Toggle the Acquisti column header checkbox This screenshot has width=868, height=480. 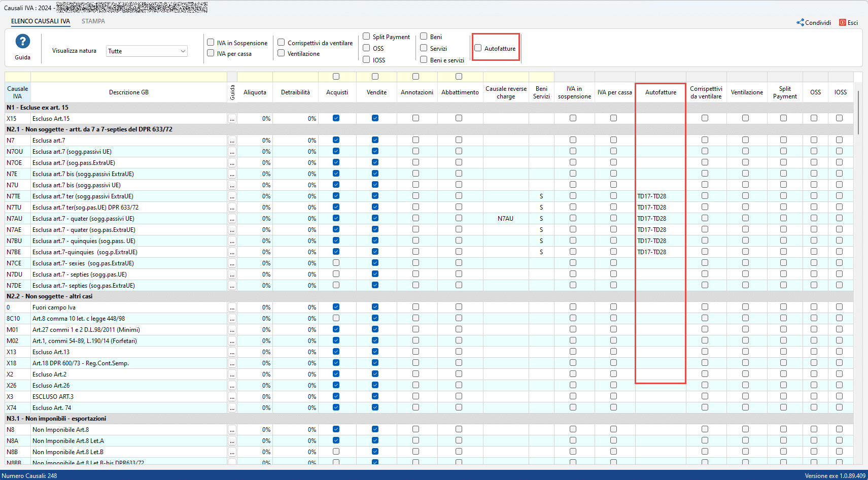point(336,77)
